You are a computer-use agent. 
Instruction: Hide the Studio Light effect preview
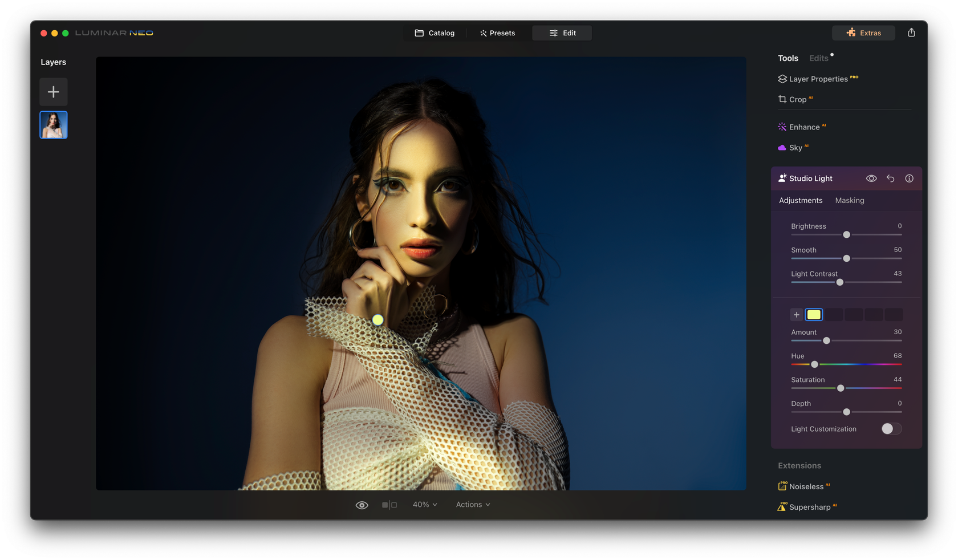(x=871, y=178)
